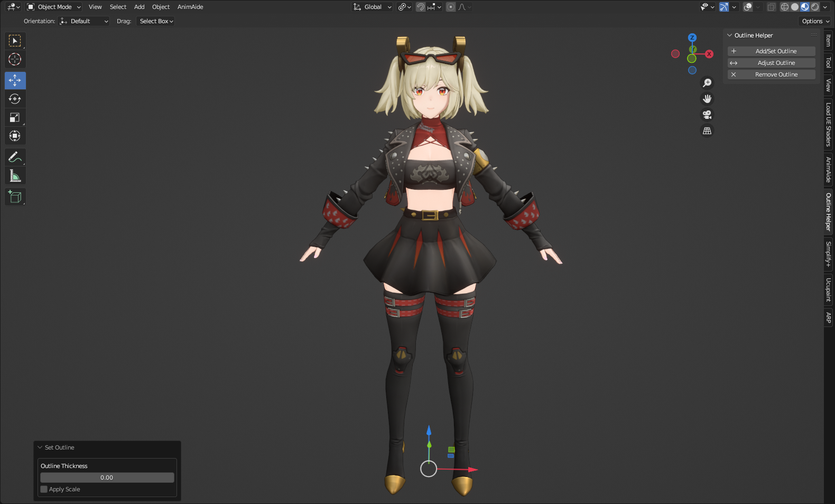Activate the Rotate tool
Screen dimensions: 835x504
[15, 99]
